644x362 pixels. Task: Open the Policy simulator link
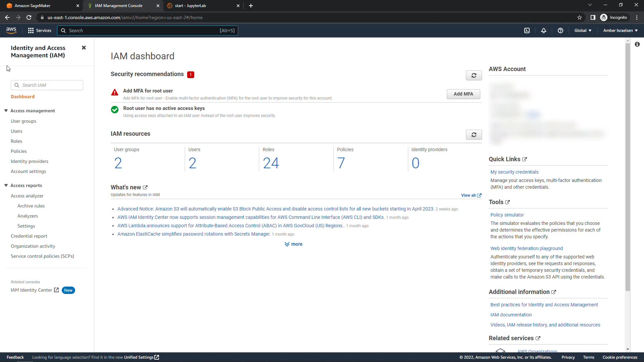point(507,215)
